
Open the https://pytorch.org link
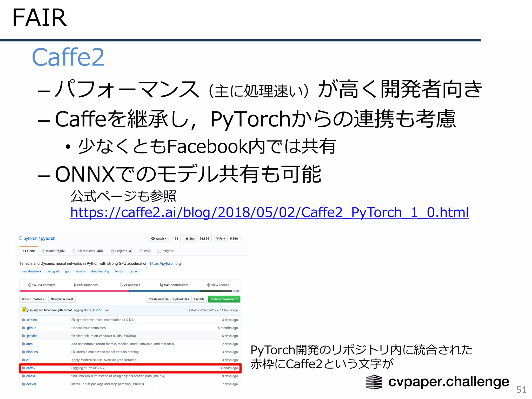(165, 263)
